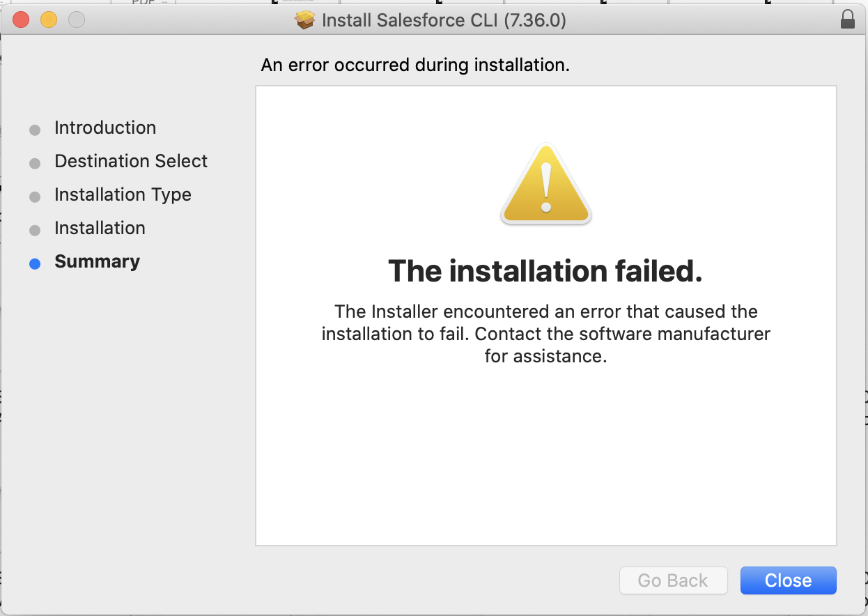Click the gray dot beside Introduction

point(34,130)
